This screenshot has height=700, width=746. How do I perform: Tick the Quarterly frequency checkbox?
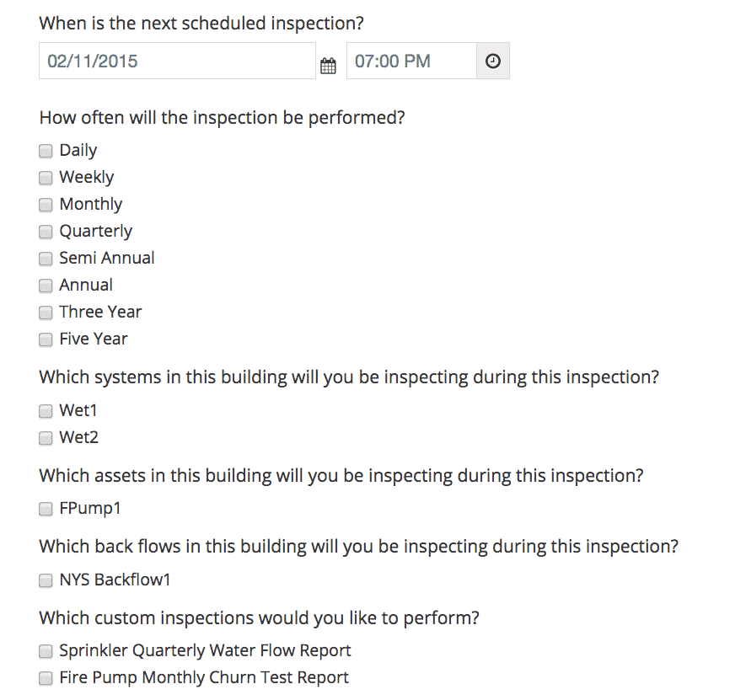coord(46,232)
